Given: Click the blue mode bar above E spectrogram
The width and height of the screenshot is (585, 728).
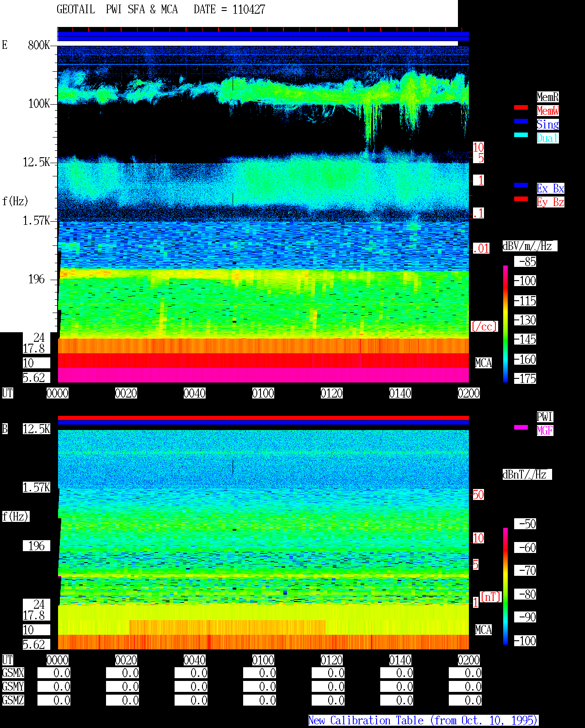Looking at the screenshot, I should click(263, 37).
